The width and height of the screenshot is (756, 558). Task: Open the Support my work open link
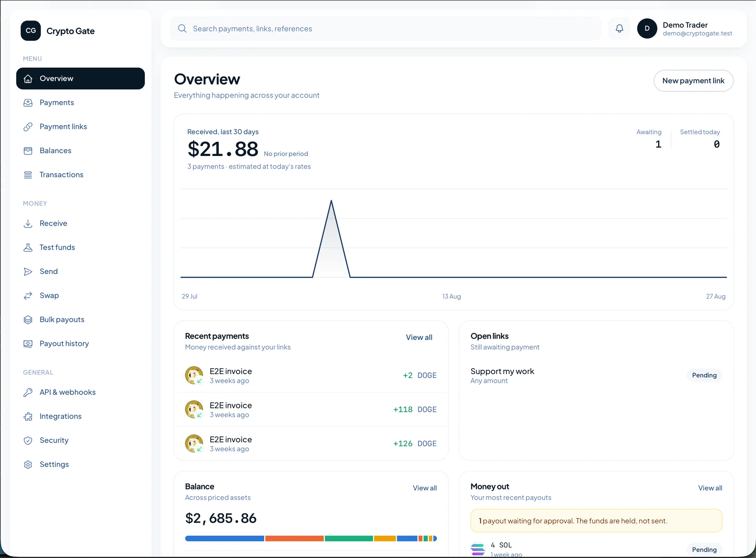(x=596, y=375)
